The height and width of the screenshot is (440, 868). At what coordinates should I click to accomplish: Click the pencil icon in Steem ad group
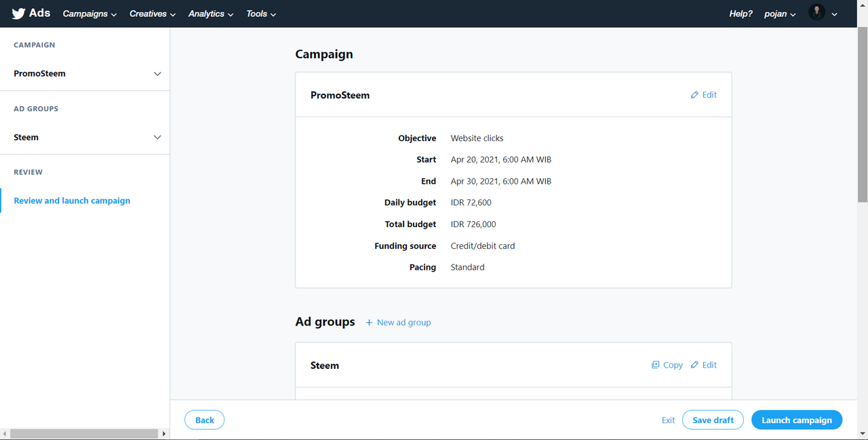click(694, 365)
